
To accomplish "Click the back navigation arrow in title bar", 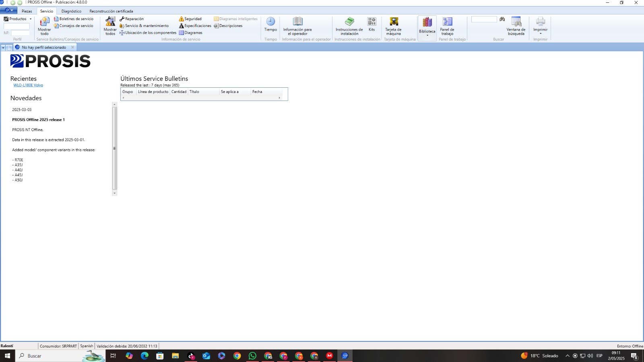I will [x=13, y=2].
